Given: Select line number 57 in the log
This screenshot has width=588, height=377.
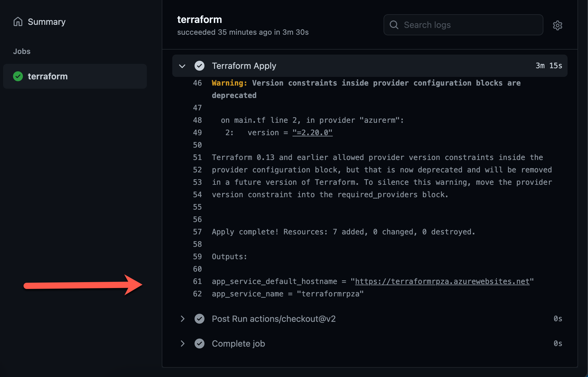Looking at the screenshot, I should tap(197, 232).
